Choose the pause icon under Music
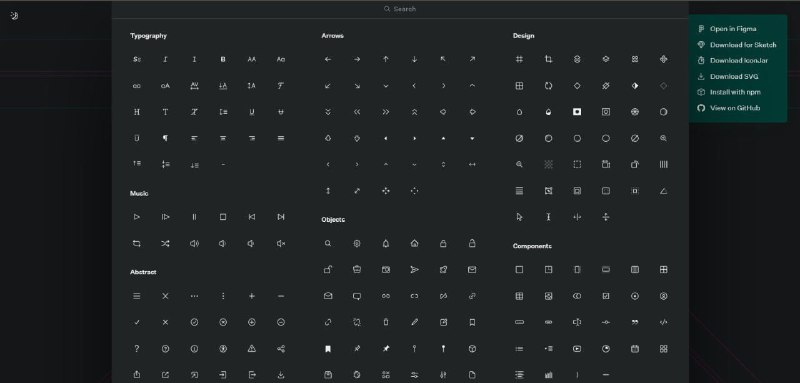The width and height of the screenshot is (800, 383). point(194,217)
